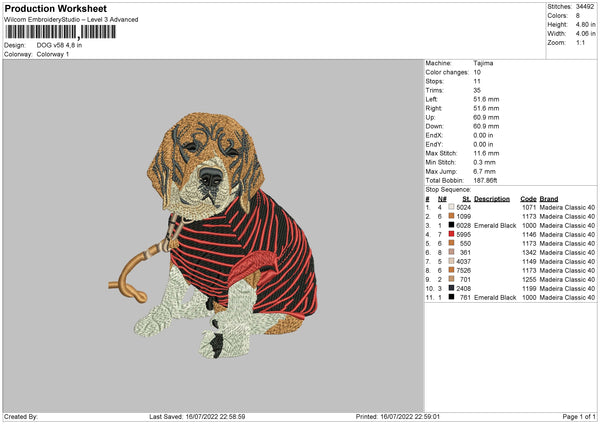Click the 'Created By:' footer label
The height and width of the screenshot is (424, 600).
[21, 417]
